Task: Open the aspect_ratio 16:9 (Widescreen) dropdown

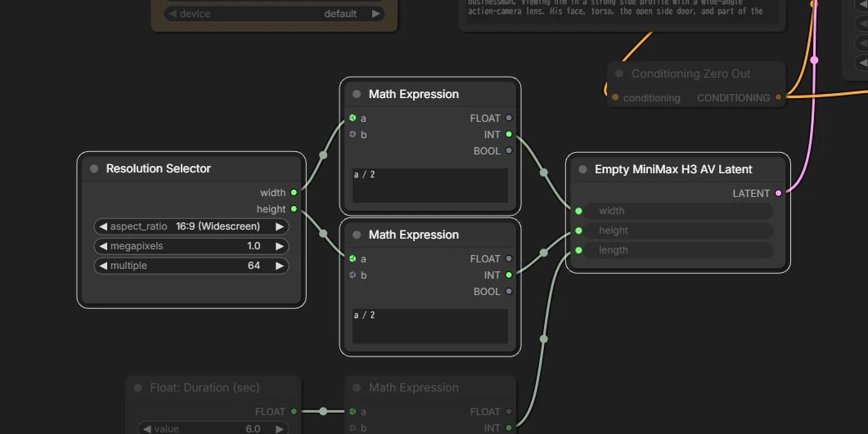Action: tap(191, 226)
